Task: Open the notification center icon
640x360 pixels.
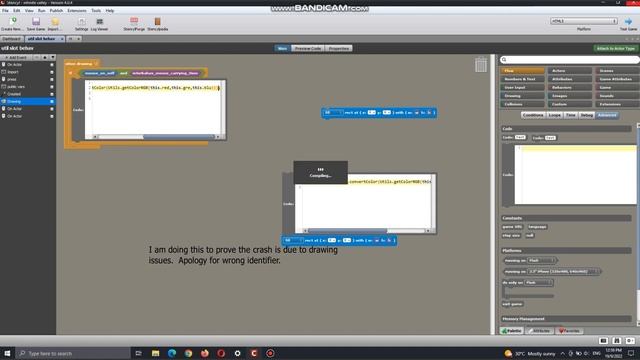Action: point(631,353)
